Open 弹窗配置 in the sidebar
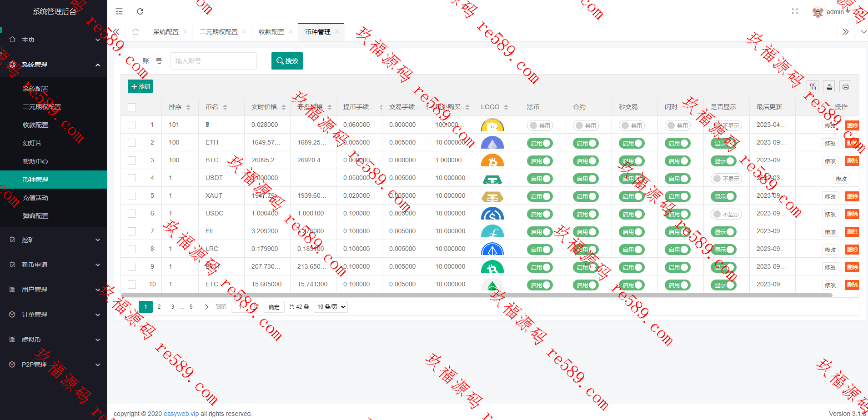This screenshot has width=868, height=420. (x=53, y=216)
